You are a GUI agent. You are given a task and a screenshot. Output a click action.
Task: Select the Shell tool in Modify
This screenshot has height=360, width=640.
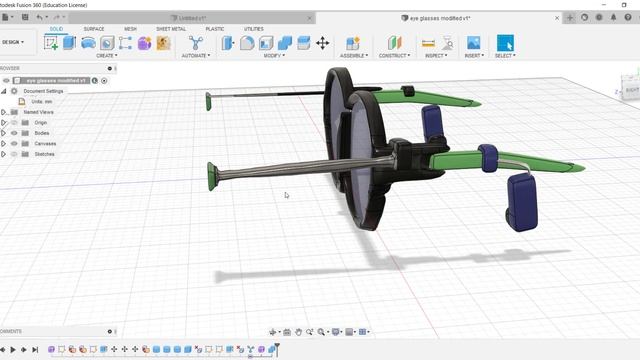[266, 43]
